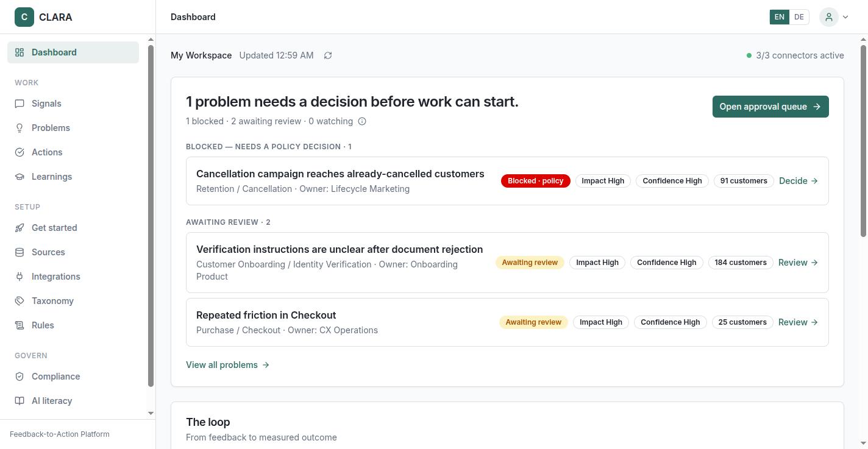The width and height of the screenshot is (868, 449).
Task: Click the main page scrollbar thumb
Action: pyautogui.click(x=863, y=140)
